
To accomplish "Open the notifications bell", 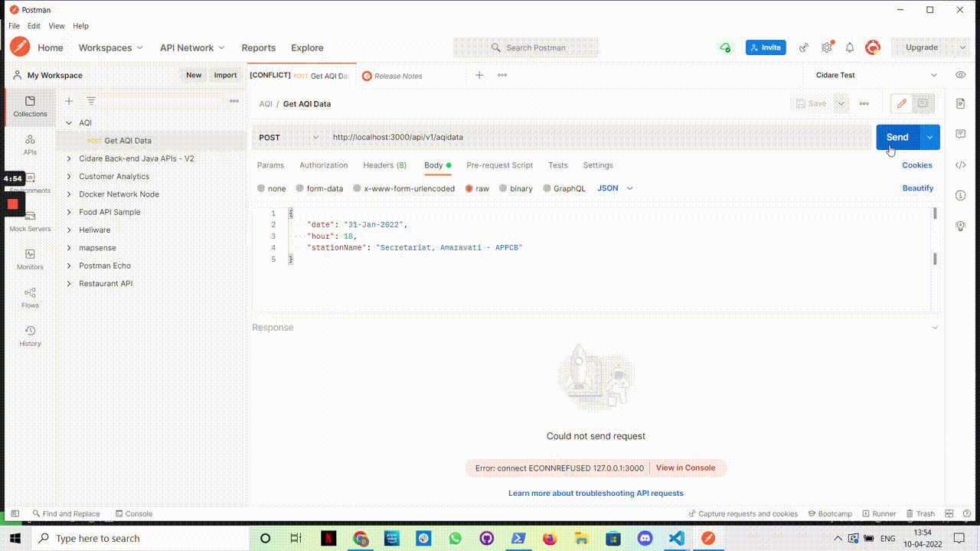I will (850, 47).
